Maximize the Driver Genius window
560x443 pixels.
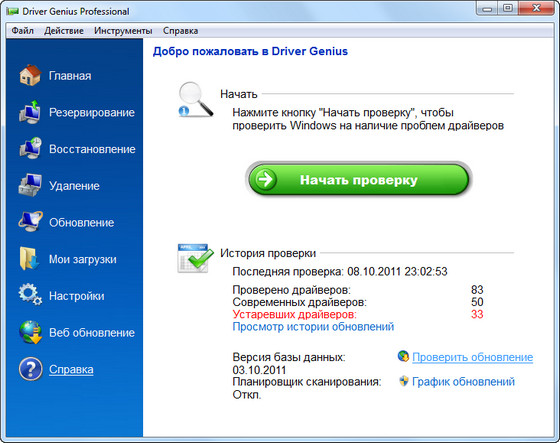tap(508, 8)
